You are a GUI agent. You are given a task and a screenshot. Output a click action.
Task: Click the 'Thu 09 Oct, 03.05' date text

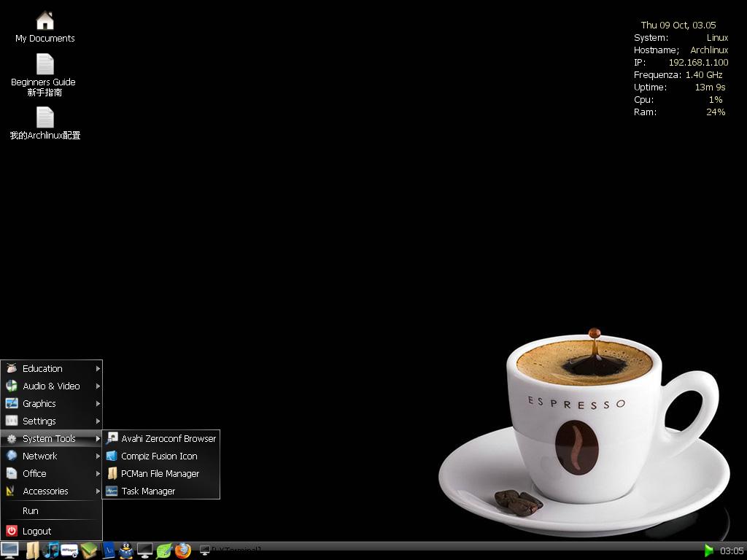pos(678,26)
